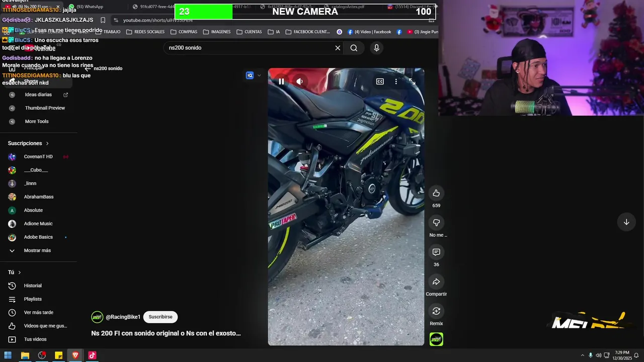Bookmark this page with bookmark icon
The width and height of the screenshot is (644, 362).
point(103,20)
